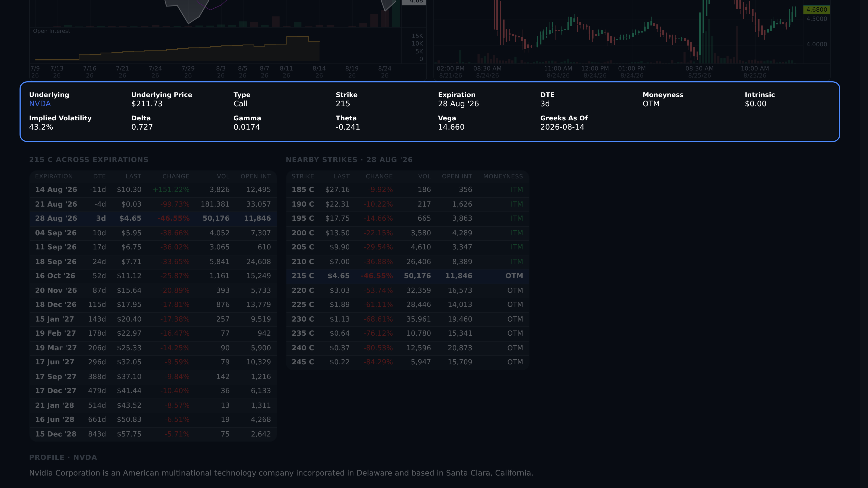Screen dimensions: 868x488
Task: Open the 185 C strike row
Action: (407, 190)
